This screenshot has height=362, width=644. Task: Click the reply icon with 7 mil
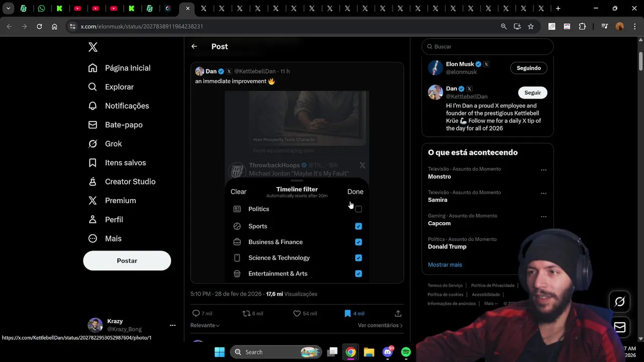coord(196,313)
